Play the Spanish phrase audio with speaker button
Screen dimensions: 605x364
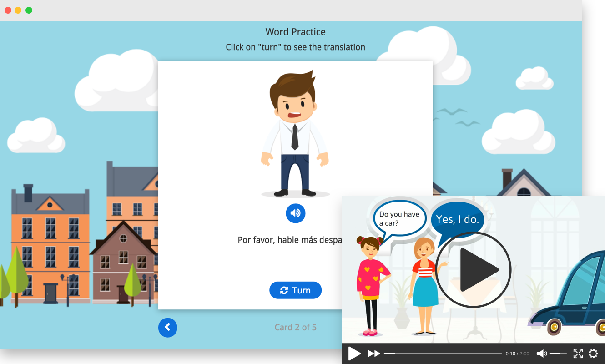[295, 213]
